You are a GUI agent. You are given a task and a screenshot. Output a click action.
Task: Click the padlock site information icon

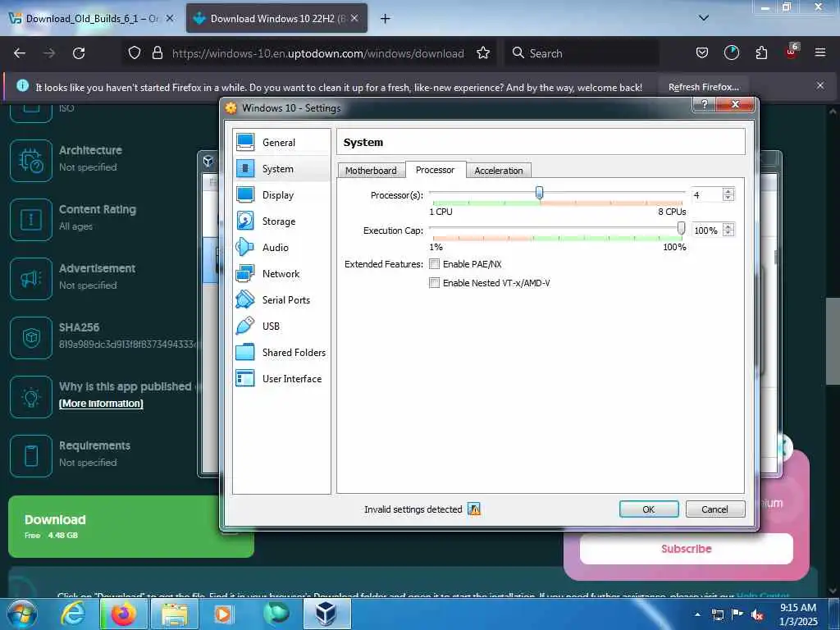tap(157, 53)
